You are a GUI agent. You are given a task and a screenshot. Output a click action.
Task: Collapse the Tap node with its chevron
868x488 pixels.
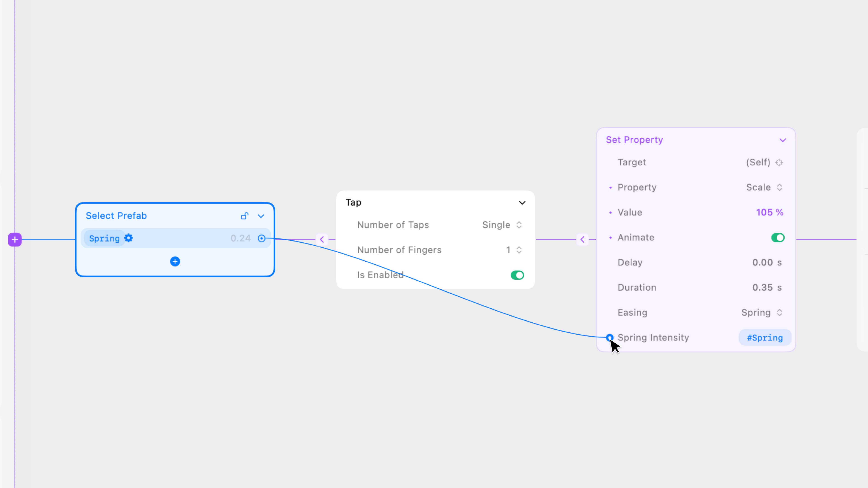point(522,202)
